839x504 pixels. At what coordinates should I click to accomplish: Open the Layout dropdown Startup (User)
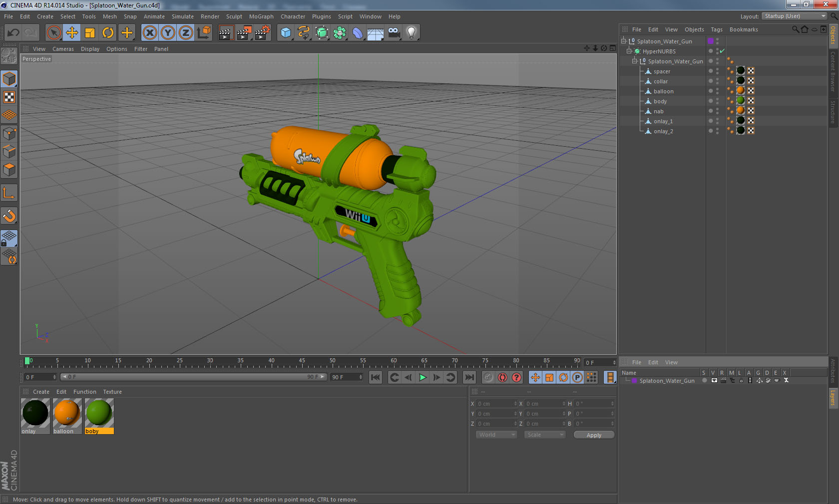(x=795, y=16)
